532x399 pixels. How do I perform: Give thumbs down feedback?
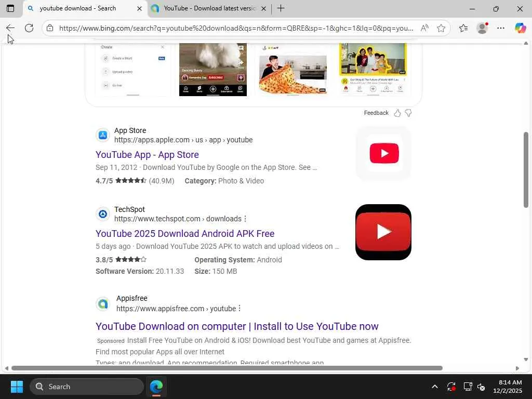pyautogui.click(x=408, y=113)
